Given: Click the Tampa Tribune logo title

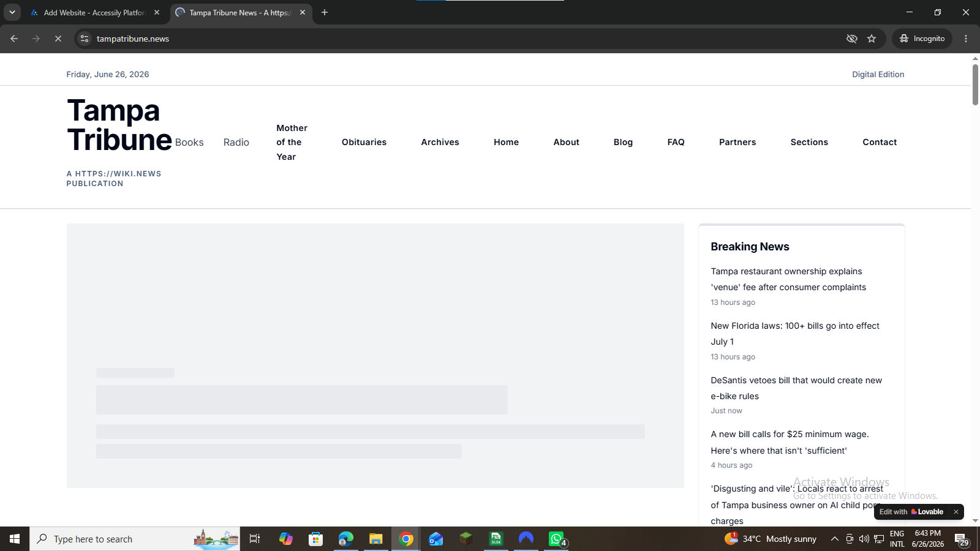Looking at the screenshot, I should [x=119, y=125].
